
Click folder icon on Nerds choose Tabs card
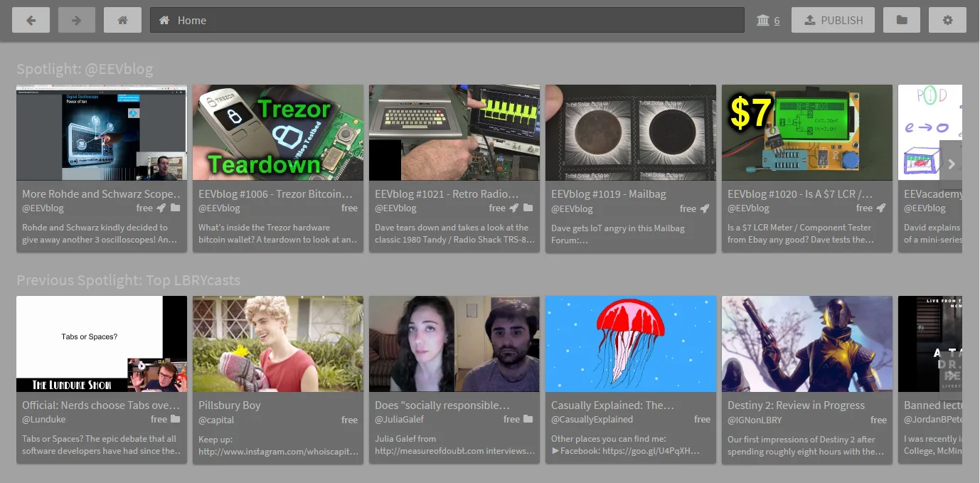176,420
